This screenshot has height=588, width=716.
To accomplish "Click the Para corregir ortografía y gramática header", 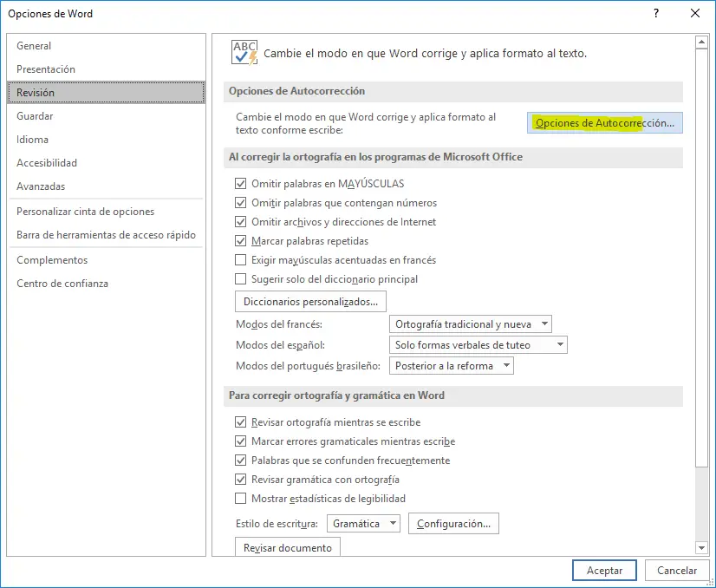I will click(453, 395).
